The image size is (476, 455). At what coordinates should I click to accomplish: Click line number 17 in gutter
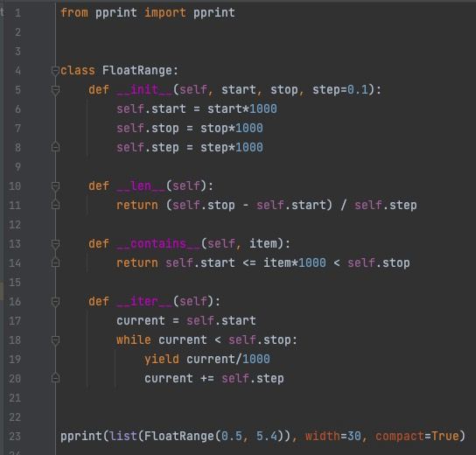coord(15,321)
